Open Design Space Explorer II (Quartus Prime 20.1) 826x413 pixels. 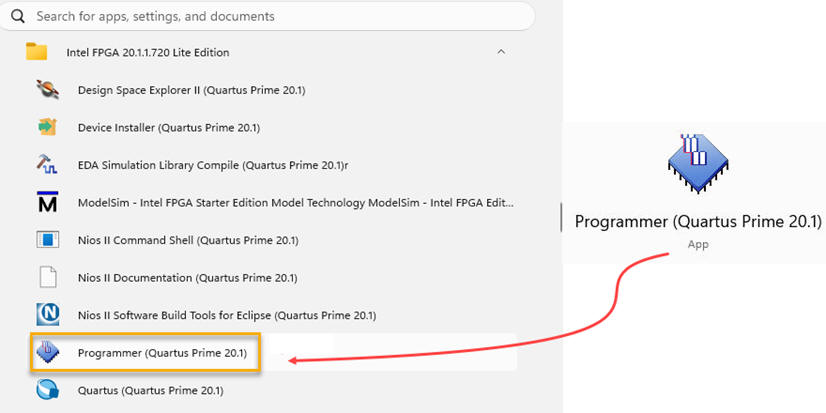[x=192, y=90]
